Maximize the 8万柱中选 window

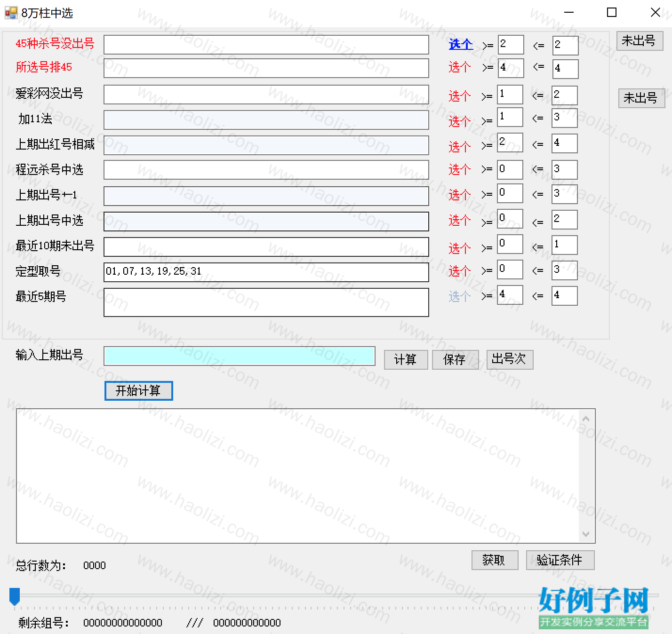(612, 13)
